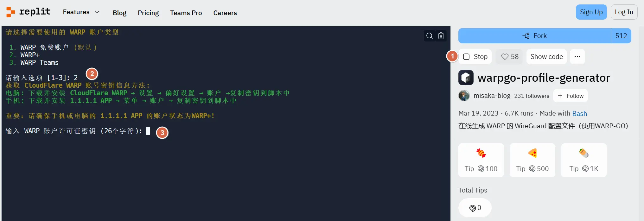This screenshot has width=644, height=221.
Task: Click the 512 fork count
Action: click(621, 36)
